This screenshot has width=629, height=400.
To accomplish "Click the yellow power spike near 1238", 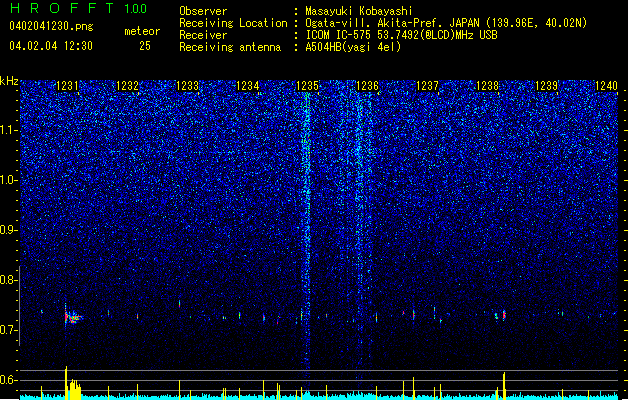I will 504,386.
